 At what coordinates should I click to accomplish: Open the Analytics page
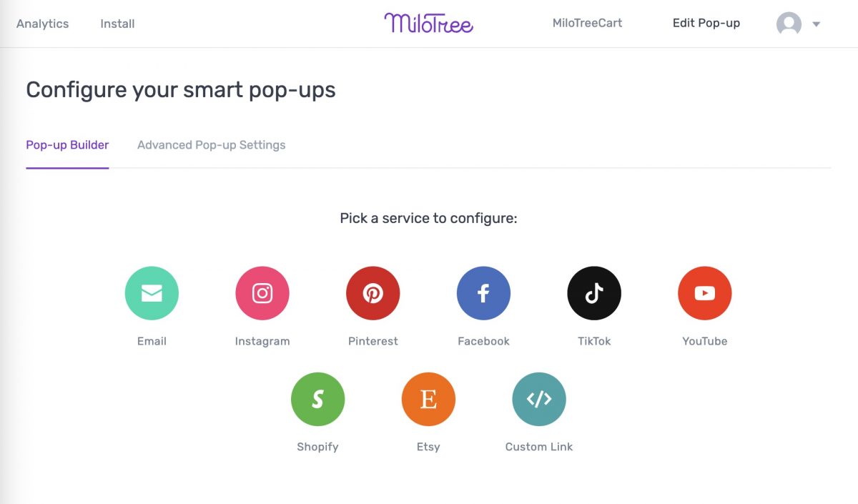42,24
